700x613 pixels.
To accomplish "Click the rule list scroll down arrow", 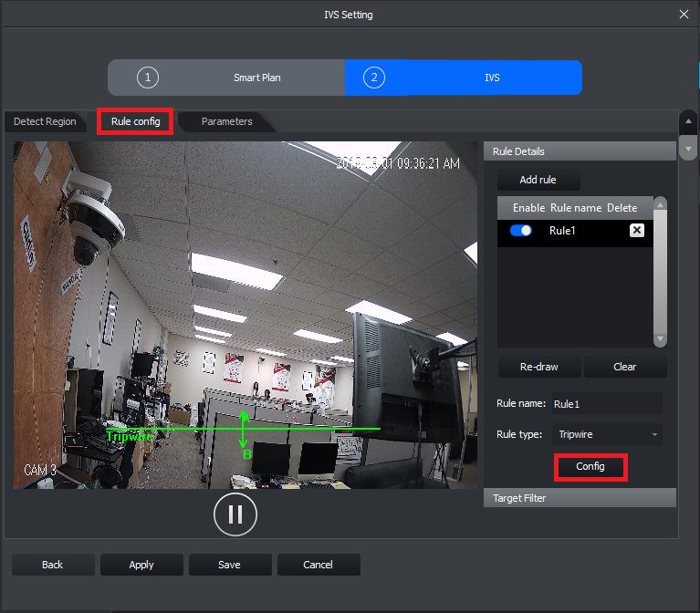I will pos(660,339).
